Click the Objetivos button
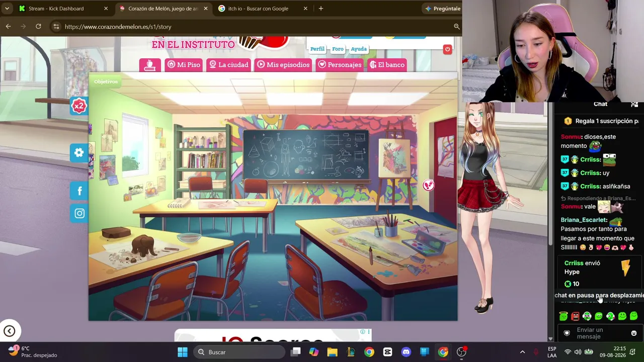 [106, 82]
